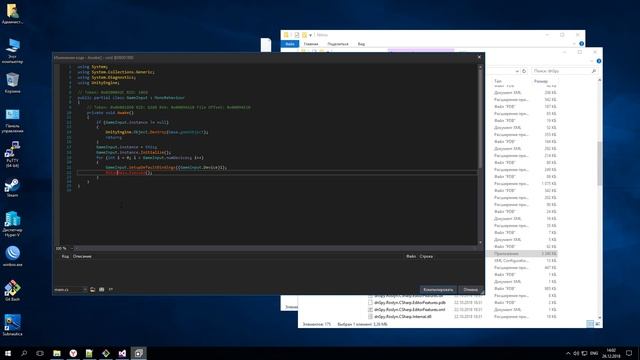Switch Explorer to details view icon
The image size is (640, 360).
tap(590, 324)
